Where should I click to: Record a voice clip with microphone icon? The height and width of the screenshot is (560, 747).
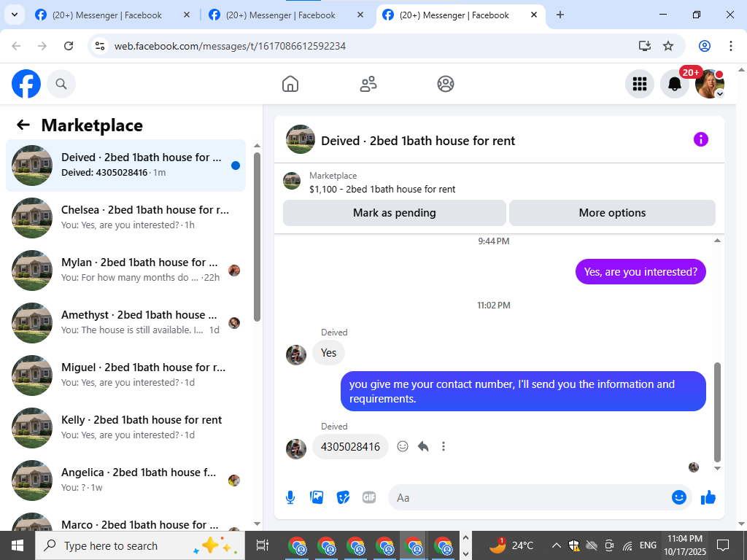[290, 497]
